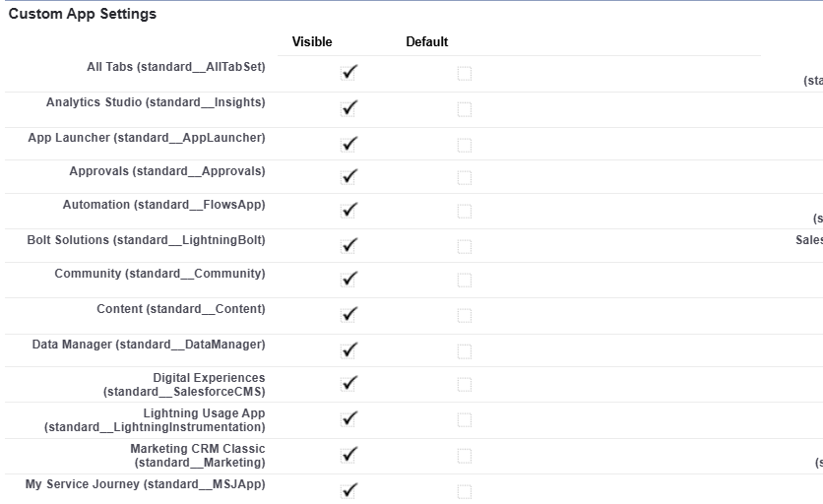Enable Default for Data Manager

coord(465,351)
